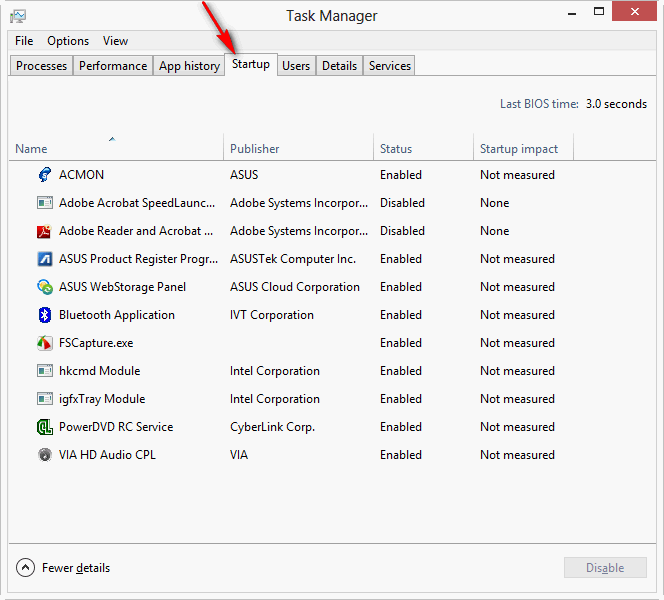Image resolution: width=664 pixels, height=600 pixels.
Task: Click the ASUS Product Register icon
Action: pos(44,259)
